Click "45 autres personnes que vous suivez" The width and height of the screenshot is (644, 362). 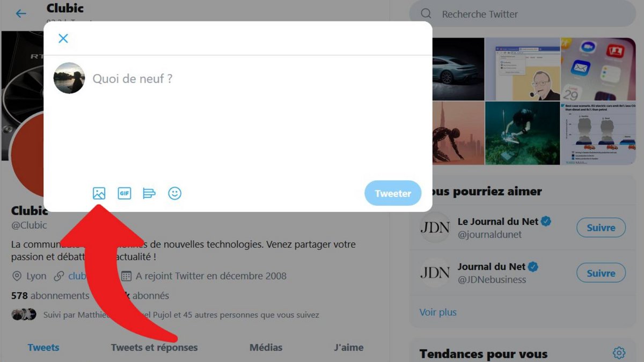tap(252, 315)
